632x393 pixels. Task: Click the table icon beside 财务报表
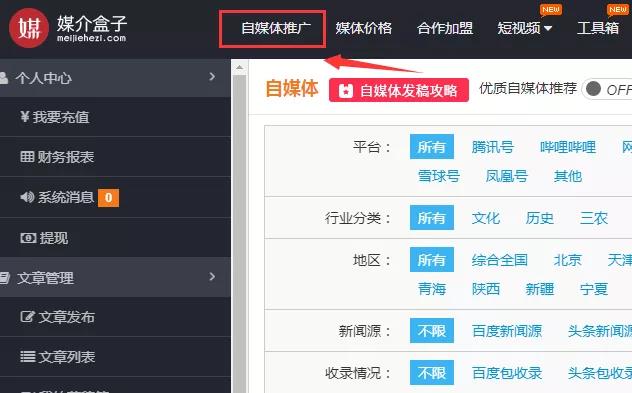(27, 156)
